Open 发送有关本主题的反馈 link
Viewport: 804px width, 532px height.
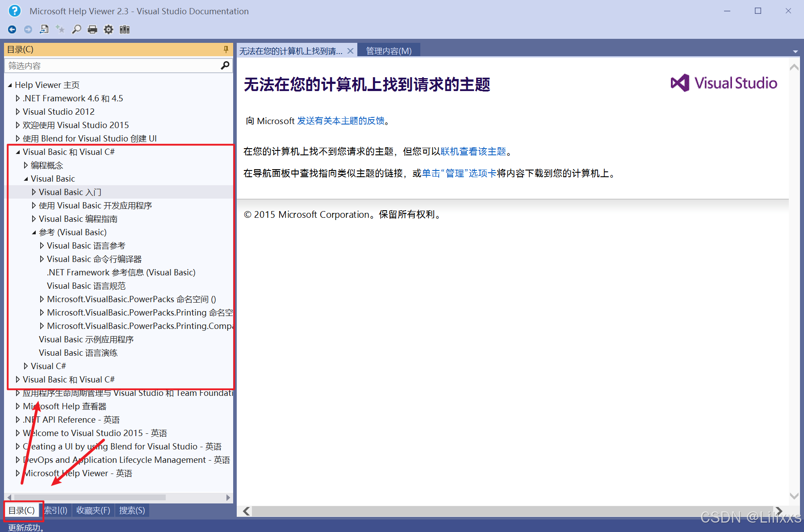point(341,121)
